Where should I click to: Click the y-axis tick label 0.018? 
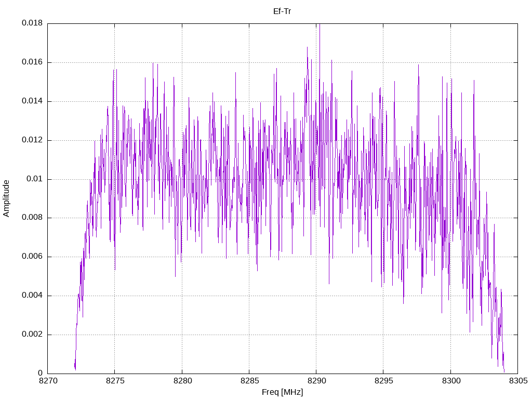click(x=32, y=23)
